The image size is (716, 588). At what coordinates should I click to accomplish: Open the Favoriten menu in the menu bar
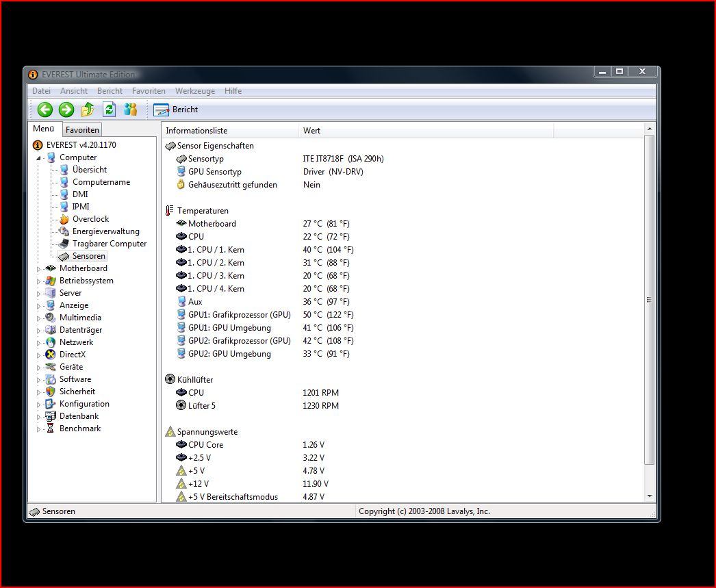click(149, 91)
